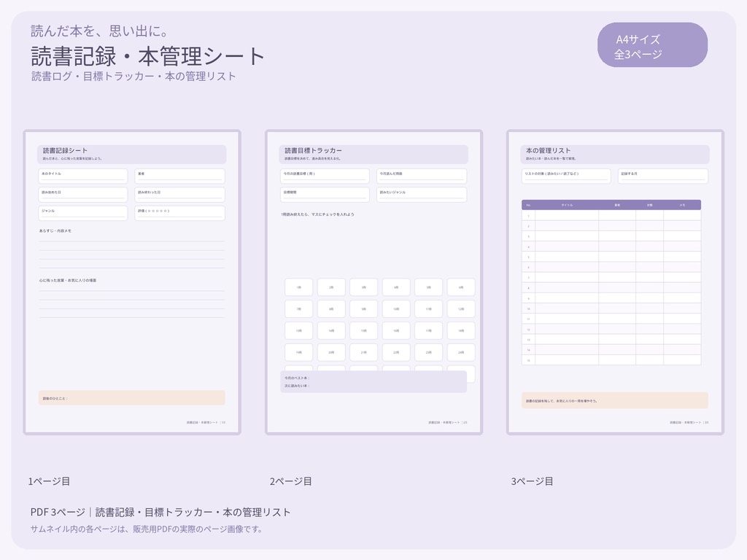The height and width of the screenshot is (560, 747).
Task: Click the 読書記録シート header on page one
Action: click(131, 155)
